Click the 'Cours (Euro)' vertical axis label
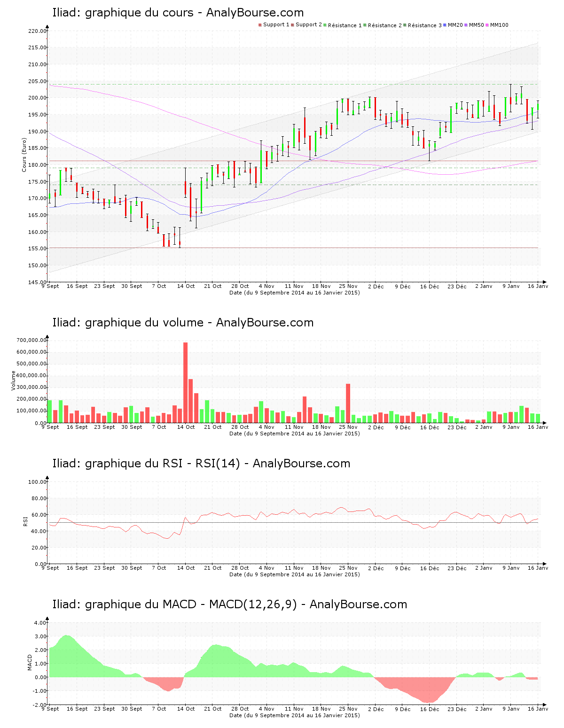The width and height of the screenshot is (564, 728). pyautogui.click(x=24, y=155)
